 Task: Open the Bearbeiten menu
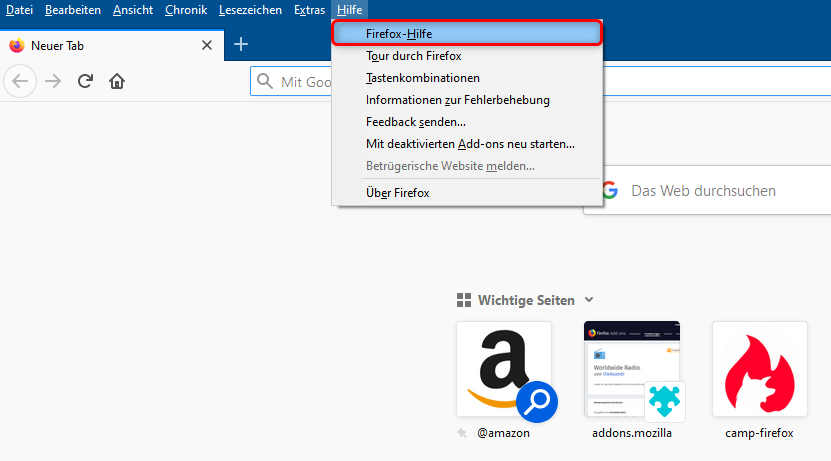[x=73, y=10]
